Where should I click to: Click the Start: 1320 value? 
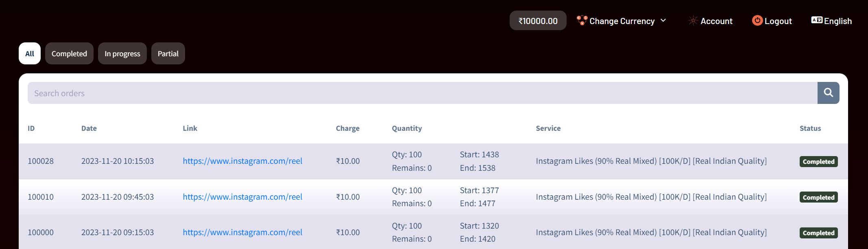point(479,226)
